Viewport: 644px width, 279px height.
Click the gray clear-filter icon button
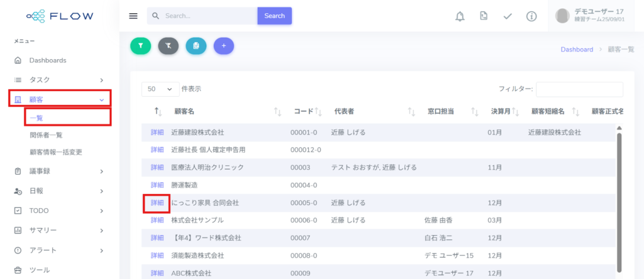(x=168, y=46)
